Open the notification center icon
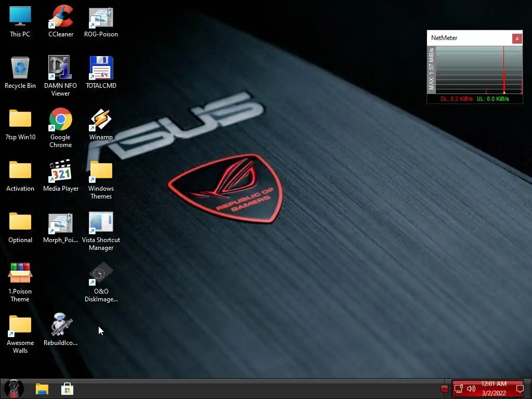 pyautogui.click(x=520, y=389)
